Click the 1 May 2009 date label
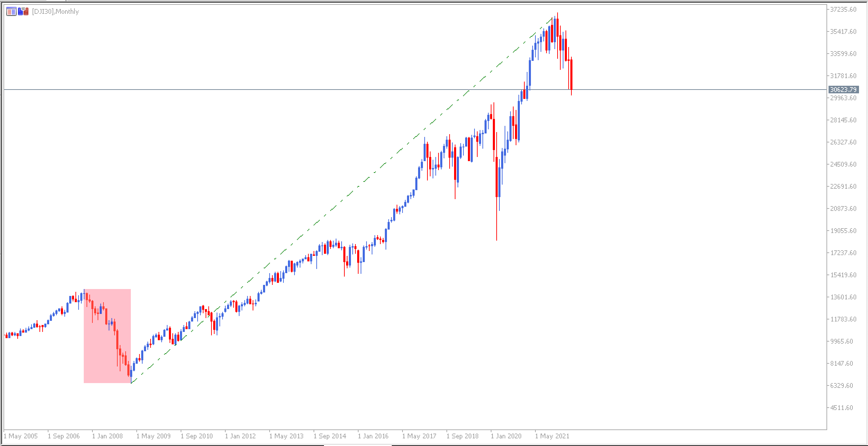The image size is (868, 446). tap(154, 436)
